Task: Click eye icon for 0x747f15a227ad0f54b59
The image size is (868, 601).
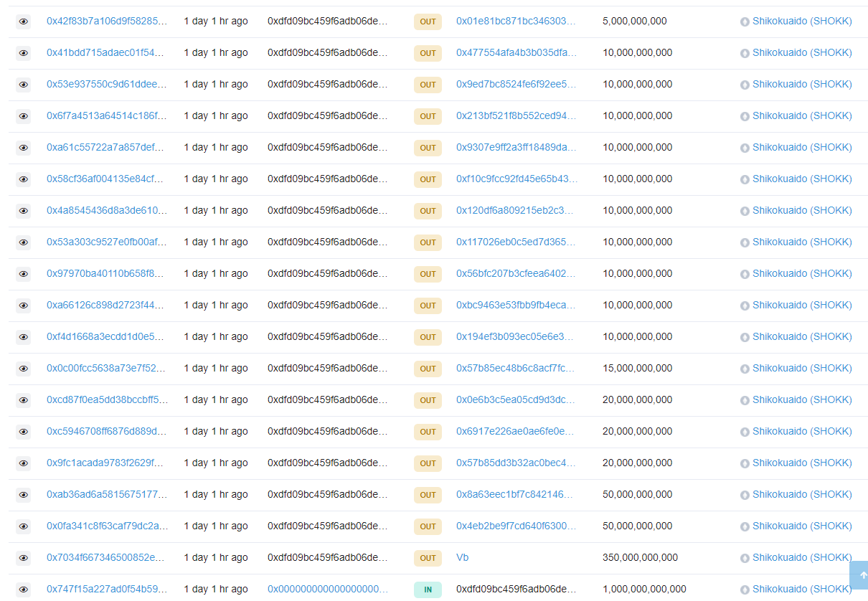Action: pos(23,590)
